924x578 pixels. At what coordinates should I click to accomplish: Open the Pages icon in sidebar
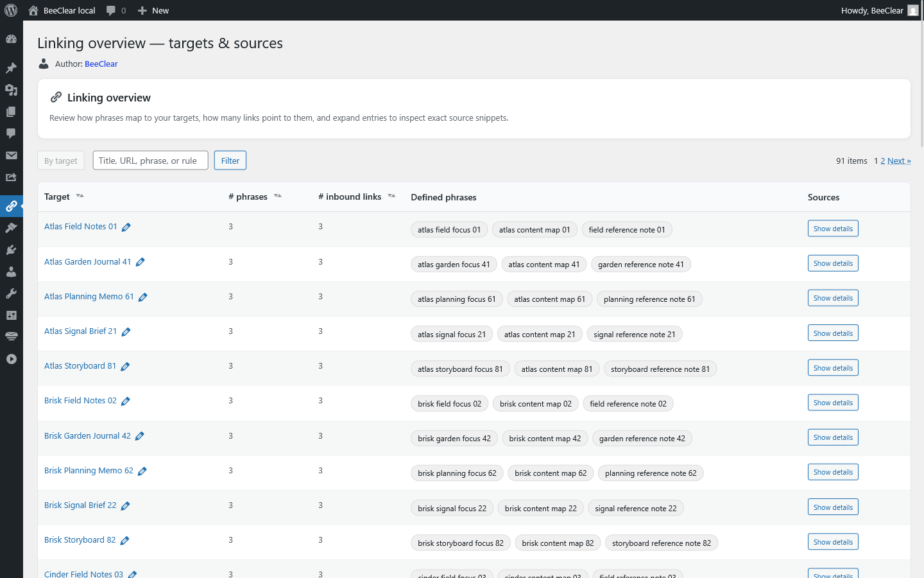coord(11,112)
